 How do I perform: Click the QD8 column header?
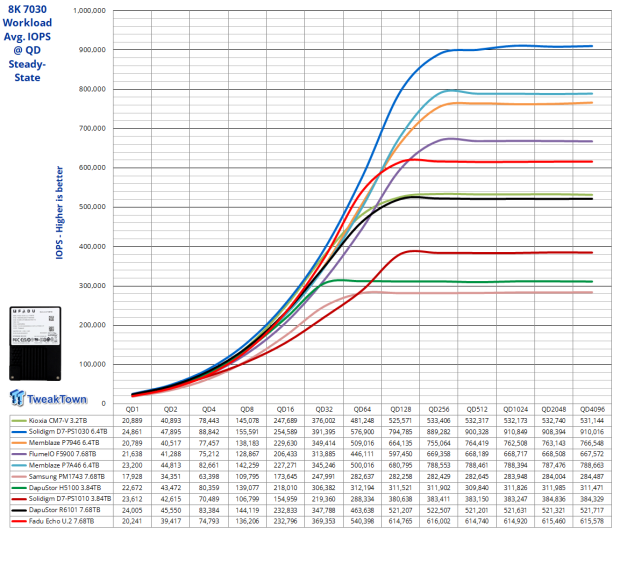point(247,410)
